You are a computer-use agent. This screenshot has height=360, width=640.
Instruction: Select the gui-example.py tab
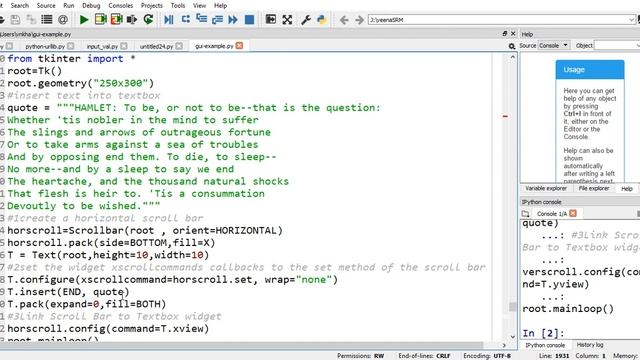click(x=214, y=46)
